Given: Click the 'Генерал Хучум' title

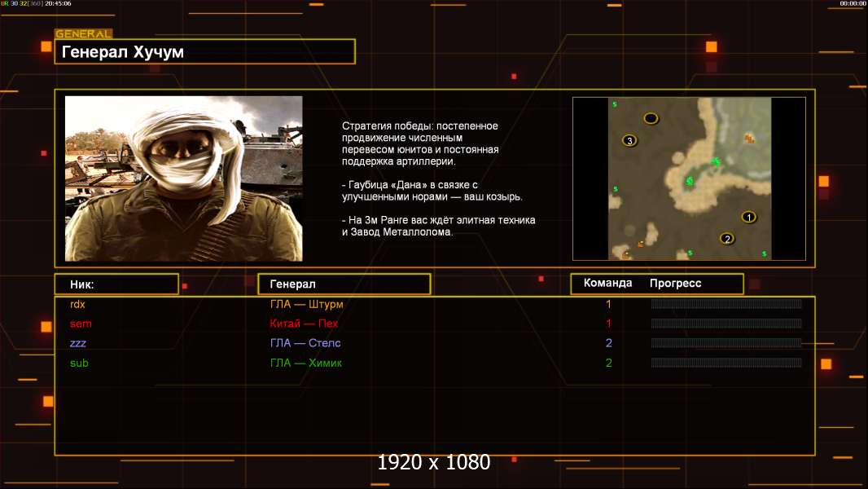Looking at the screenshot, I should 123,52.
